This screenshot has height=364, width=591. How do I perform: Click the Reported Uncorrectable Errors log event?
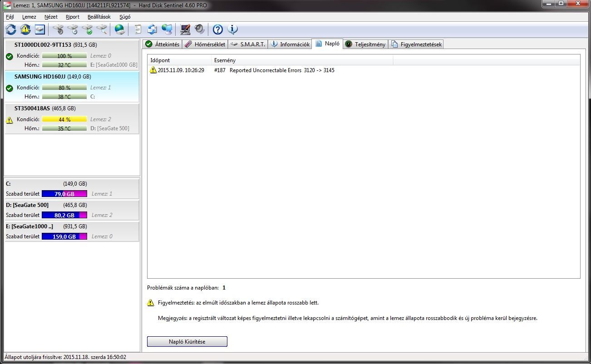pyautogui.click(x=274, y=70)
